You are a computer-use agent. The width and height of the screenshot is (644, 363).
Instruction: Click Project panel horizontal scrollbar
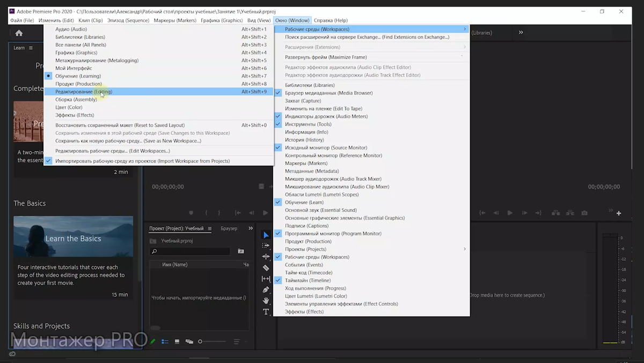[155, 328]
